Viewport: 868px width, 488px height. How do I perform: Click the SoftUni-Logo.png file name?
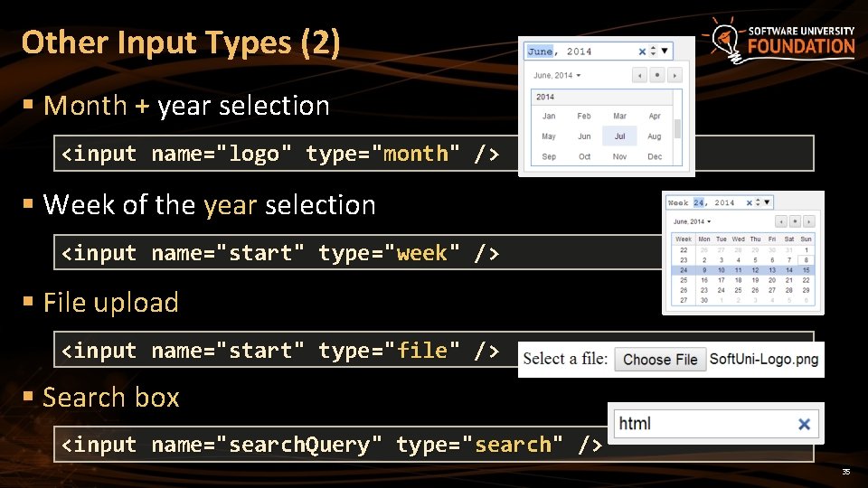(x=764, y=359)
